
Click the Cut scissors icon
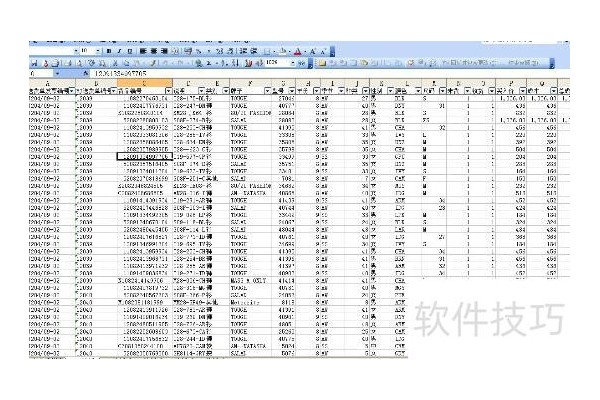click(115, 63)
